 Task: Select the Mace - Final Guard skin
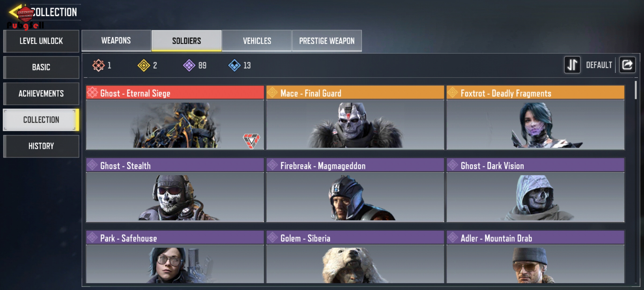coord(355,117)
